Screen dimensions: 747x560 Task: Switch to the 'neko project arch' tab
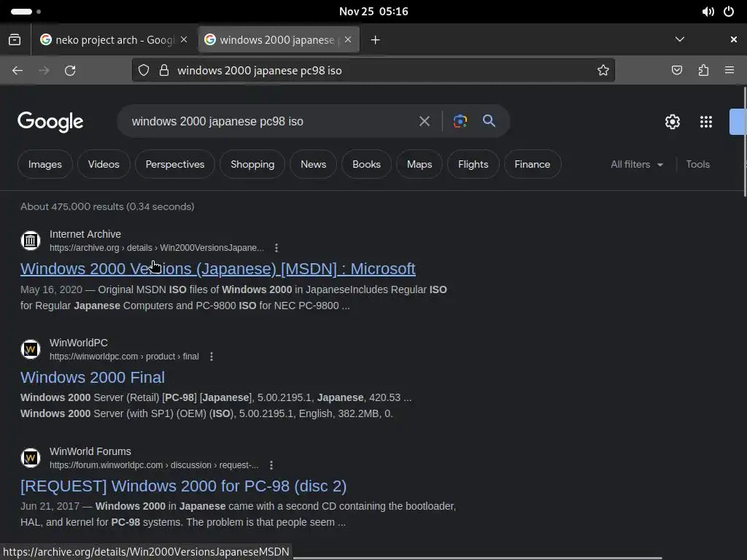[x=115, y=40]
